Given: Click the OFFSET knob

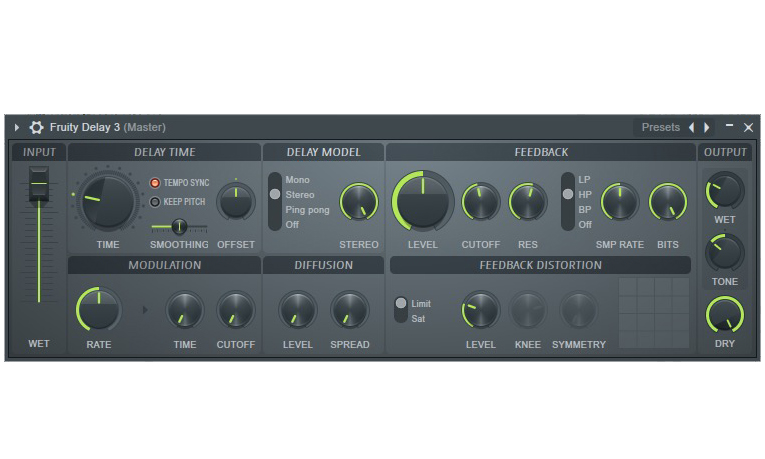Looking at the screenshot, I should pos(236,201).
